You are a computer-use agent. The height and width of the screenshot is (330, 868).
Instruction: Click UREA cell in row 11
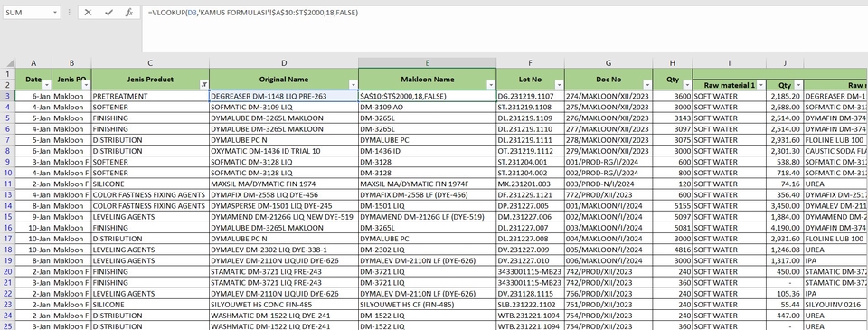[835, 184]
